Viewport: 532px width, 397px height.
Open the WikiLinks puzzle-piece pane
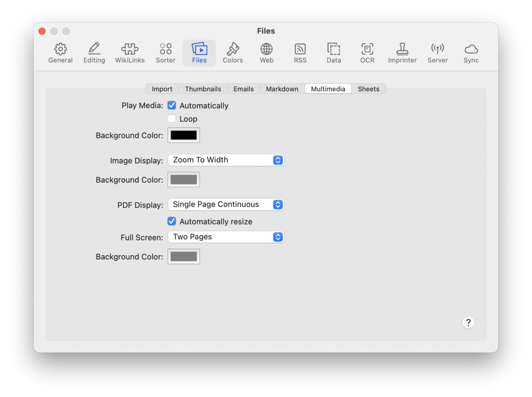pyautogui.click(x=129, y=53)
